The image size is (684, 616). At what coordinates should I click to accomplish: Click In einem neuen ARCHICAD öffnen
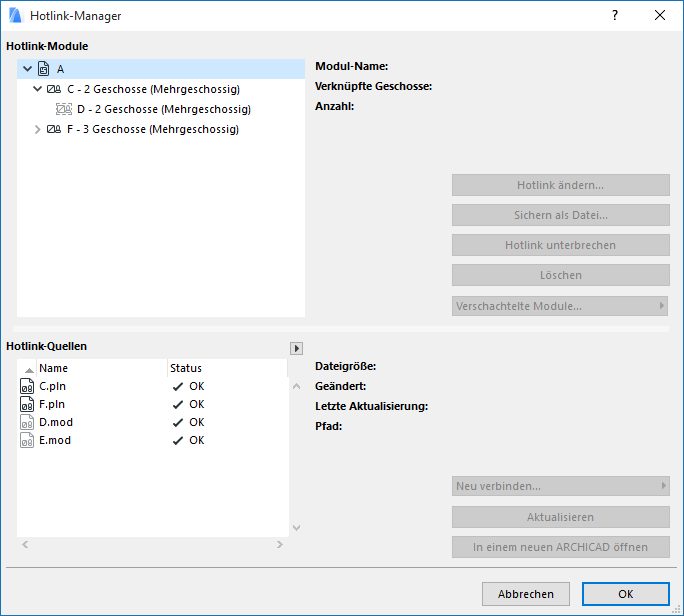point(561,547)
